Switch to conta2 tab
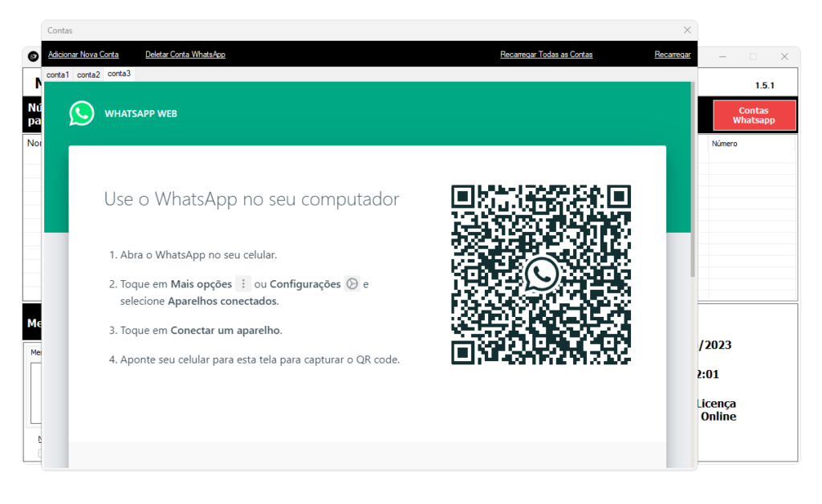This screenshot has height=504, width=822. coord(88,75)
